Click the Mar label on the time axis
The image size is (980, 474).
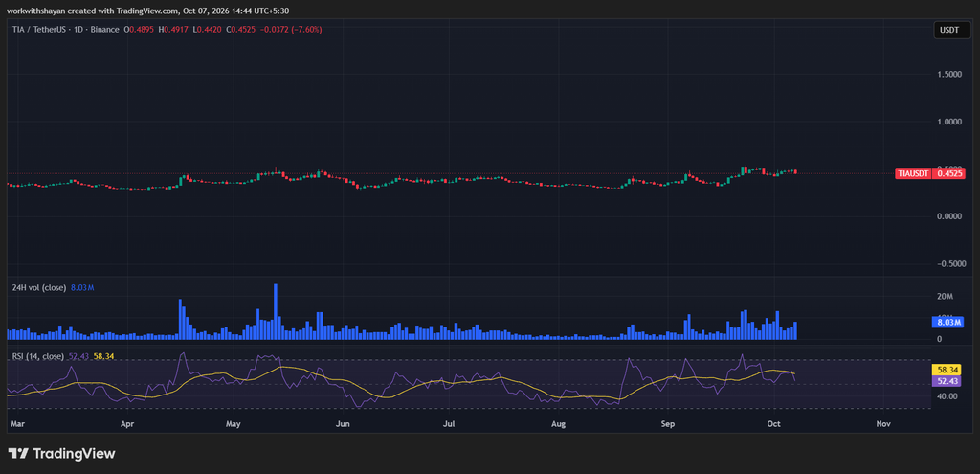[x=17, y=424]
